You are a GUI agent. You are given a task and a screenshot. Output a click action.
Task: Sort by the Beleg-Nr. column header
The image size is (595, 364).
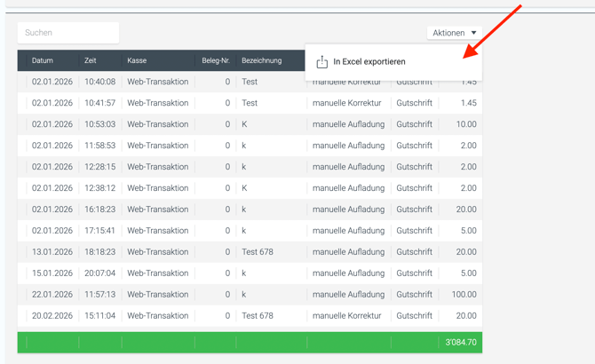216,60
